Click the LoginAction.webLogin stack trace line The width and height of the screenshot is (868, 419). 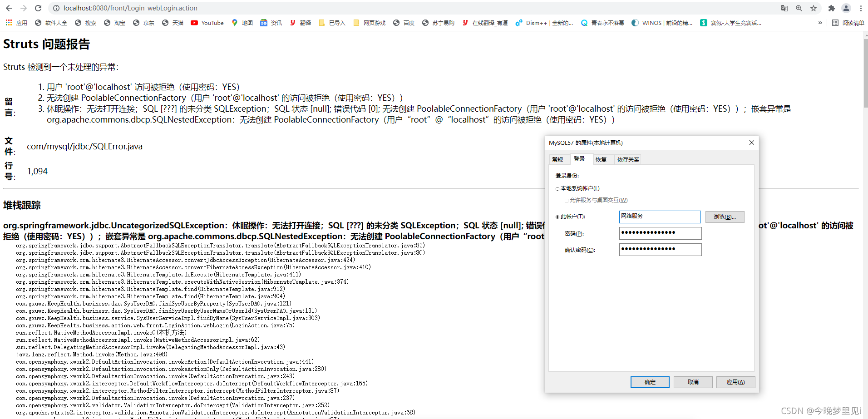pos(155,325)
